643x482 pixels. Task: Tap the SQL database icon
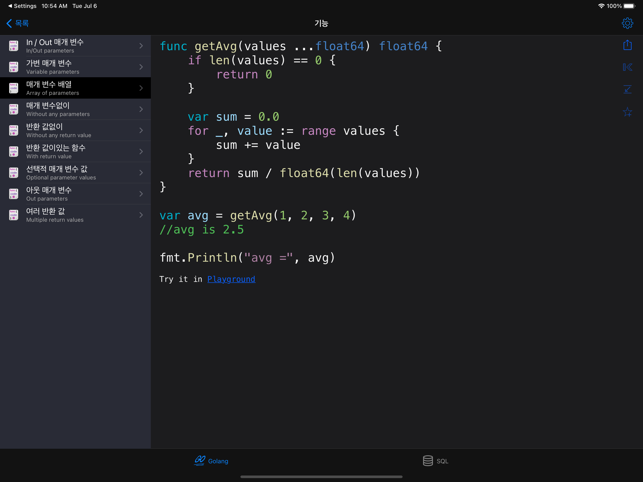pos(428,460)
